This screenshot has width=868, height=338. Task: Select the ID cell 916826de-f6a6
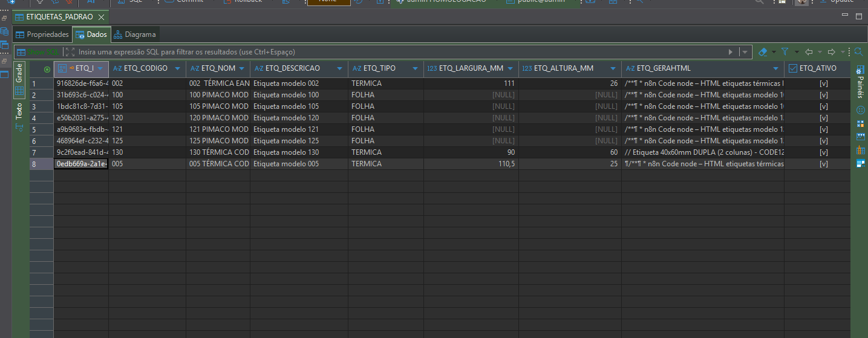point(81,83)
